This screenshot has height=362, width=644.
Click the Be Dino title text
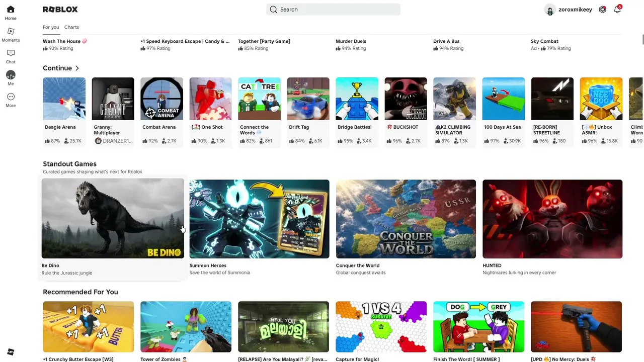pyautogui.click(x=50, y=265)
